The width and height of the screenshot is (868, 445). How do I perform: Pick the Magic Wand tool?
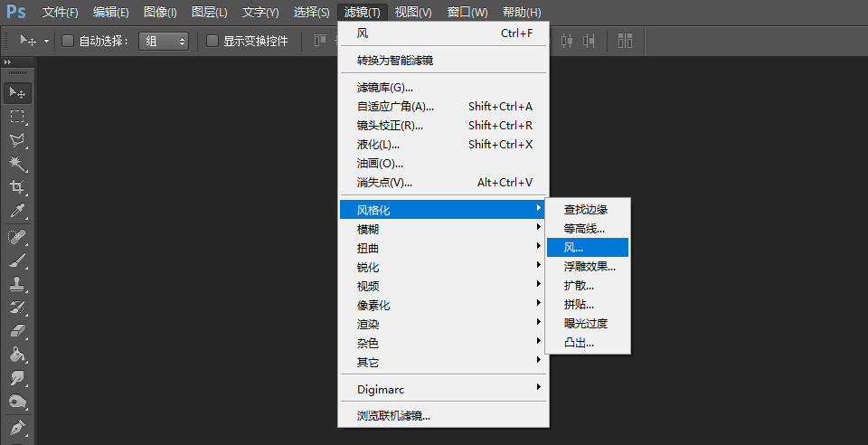(x=17, y=164)
